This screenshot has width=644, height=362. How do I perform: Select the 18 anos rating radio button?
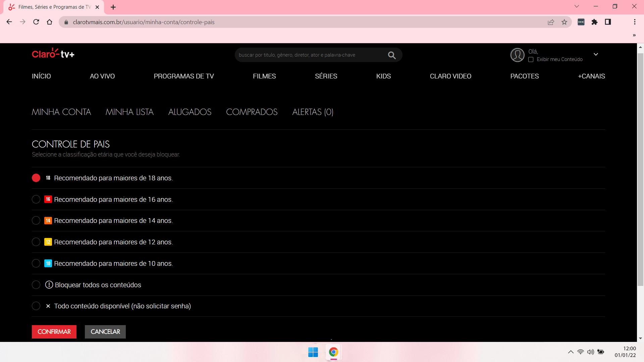click(x=36, y=178)
